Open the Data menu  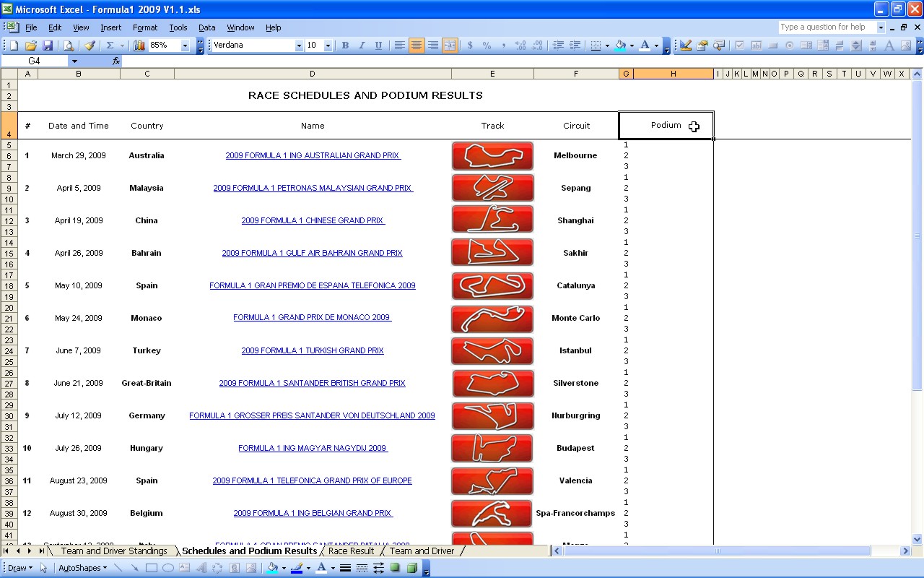coord(206,27)
